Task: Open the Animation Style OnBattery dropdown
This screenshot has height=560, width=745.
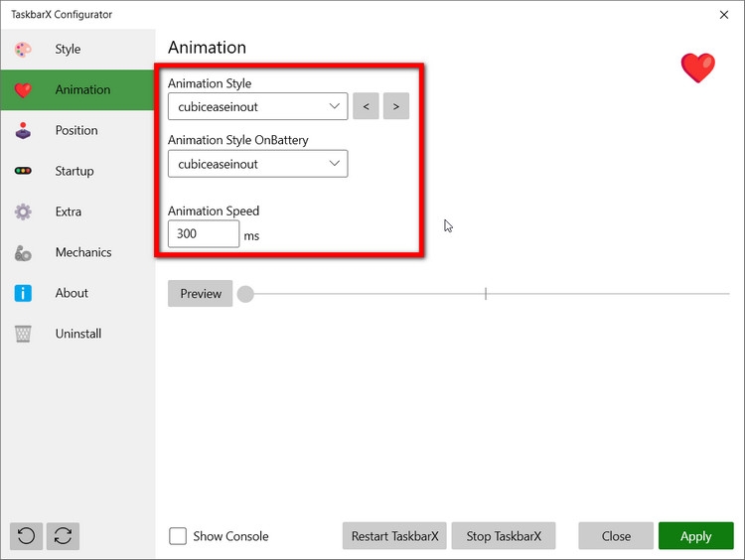Action: coord(257,164)
